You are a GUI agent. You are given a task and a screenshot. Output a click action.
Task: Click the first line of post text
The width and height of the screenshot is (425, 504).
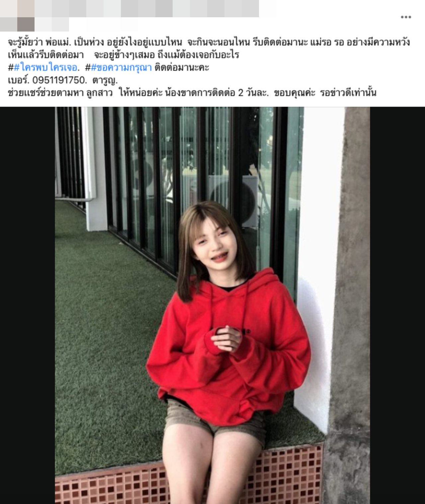pos(209,42)
